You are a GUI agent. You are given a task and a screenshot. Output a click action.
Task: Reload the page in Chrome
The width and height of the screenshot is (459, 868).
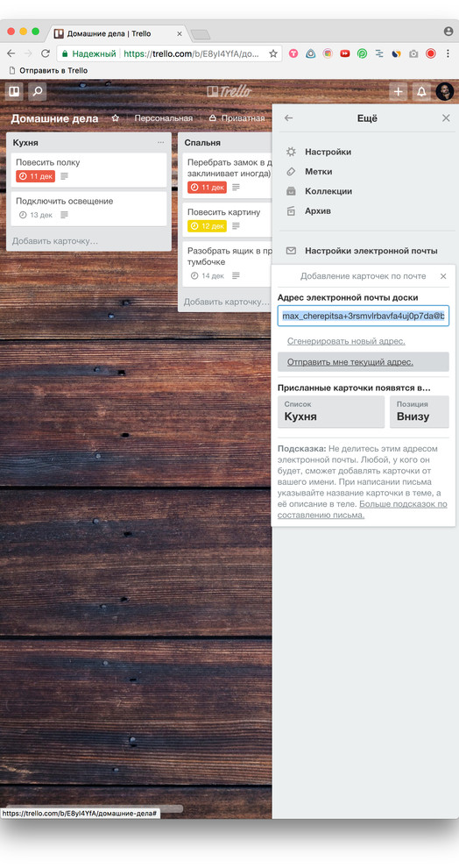[46, 53]
